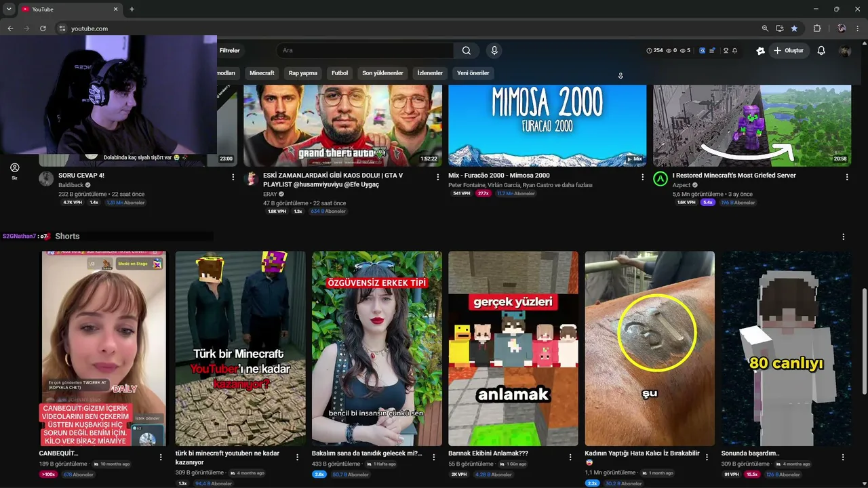Click the trophy icon in the extension bar
Screen dimensions: 868x488
click(x=726, y=51)
